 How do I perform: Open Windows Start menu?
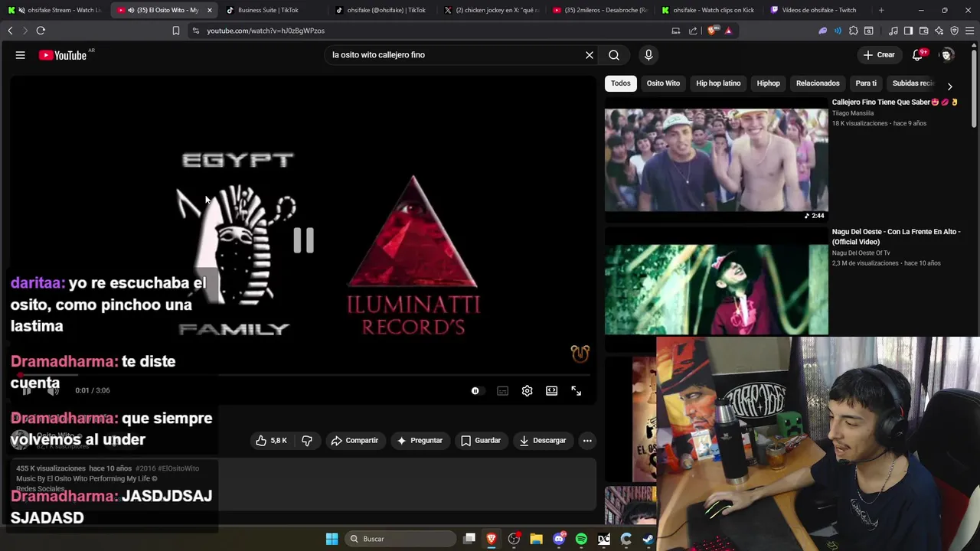click(332, 539)
